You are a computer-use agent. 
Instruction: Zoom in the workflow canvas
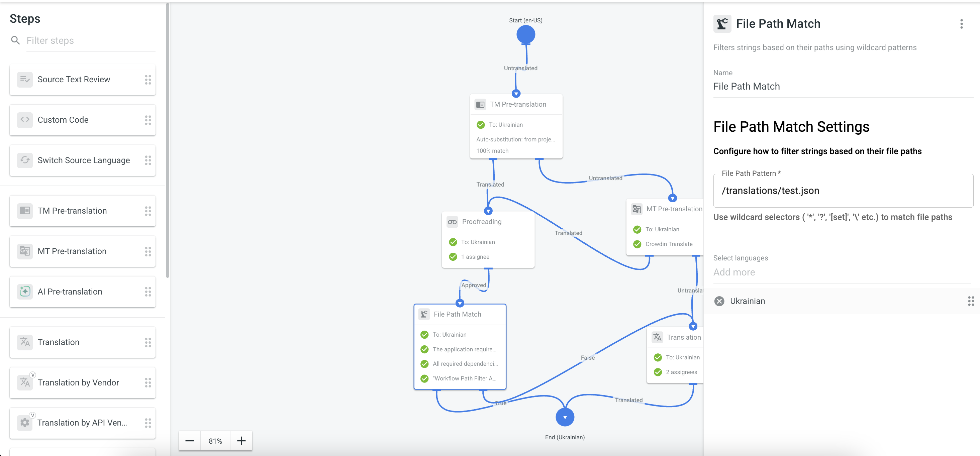pyautogui.click(x=241, y=441)
